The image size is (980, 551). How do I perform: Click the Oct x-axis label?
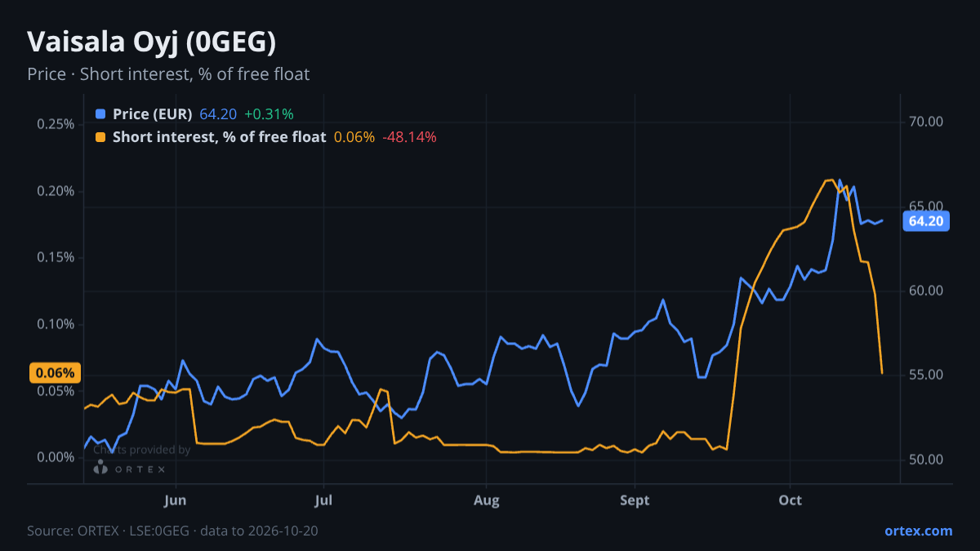(x=791, y=500)
